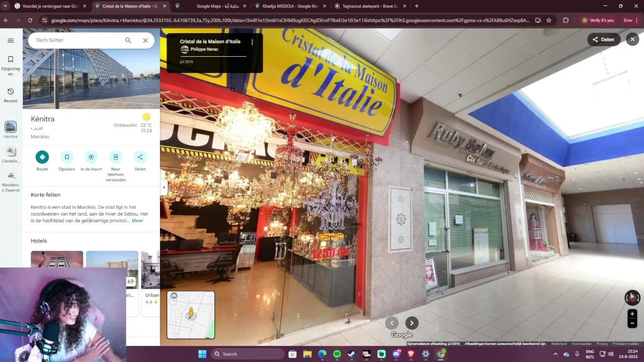Open the Google Maps hamburger menu
644x362 pixels.
11,40
